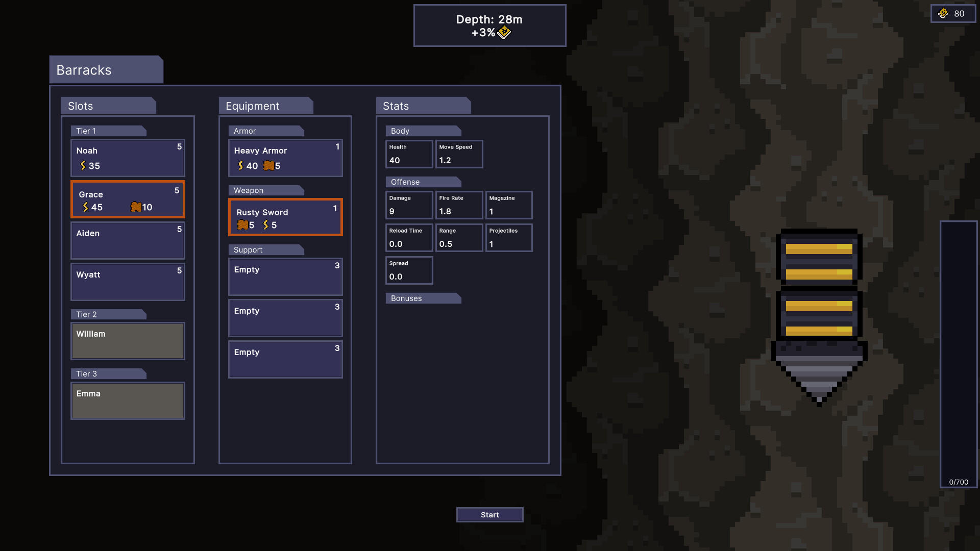Click the Depth progress bar at top

pos(489,25)
